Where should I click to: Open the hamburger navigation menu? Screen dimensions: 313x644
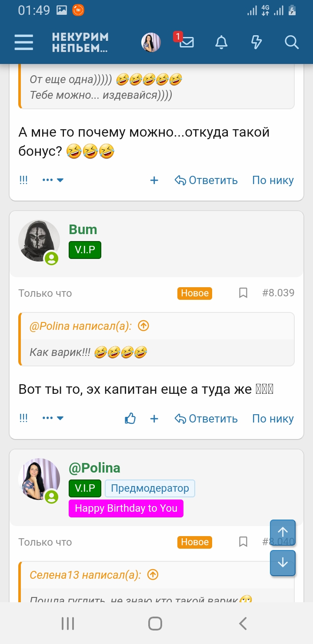24,42
